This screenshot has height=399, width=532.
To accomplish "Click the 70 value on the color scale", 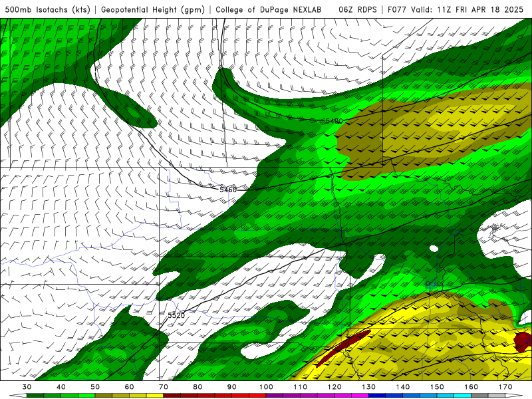I will point(164,387).
